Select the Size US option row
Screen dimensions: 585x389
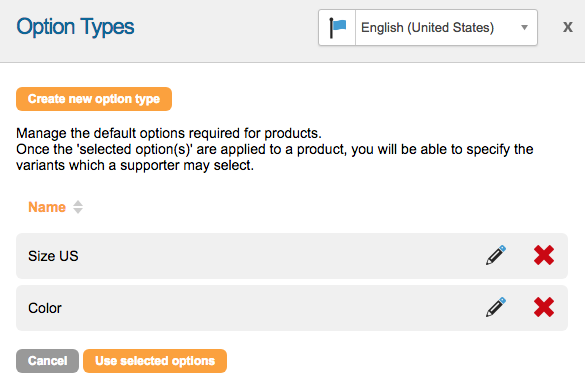(x=292, y=256)
